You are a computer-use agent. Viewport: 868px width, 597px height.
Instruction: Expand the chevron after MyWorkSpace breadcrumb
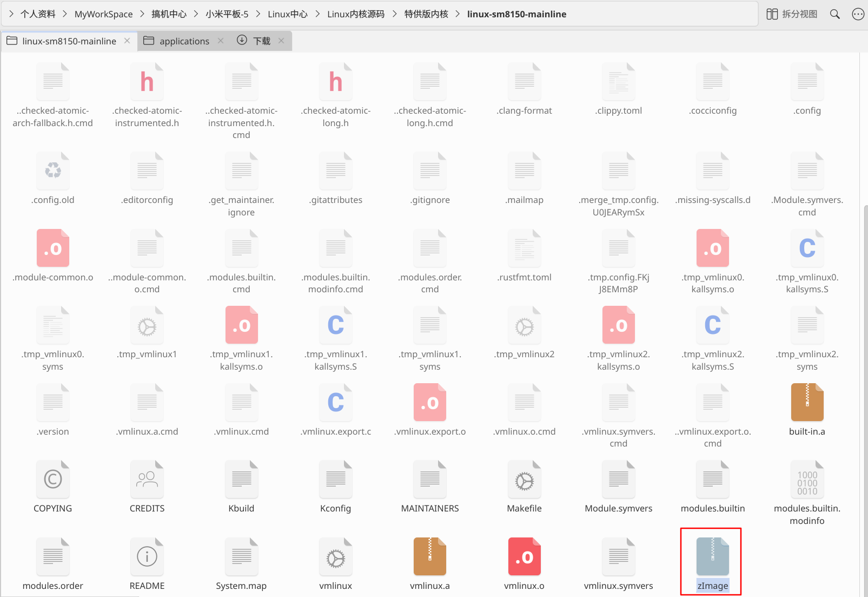click(142, 14)
